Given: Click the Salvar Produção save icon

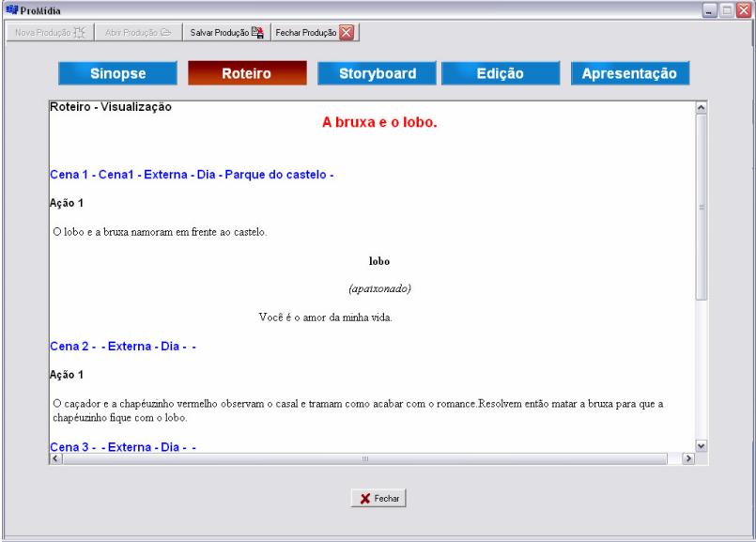Looking at the screenshot, I should pyautogui.click(x=255, y=33).
